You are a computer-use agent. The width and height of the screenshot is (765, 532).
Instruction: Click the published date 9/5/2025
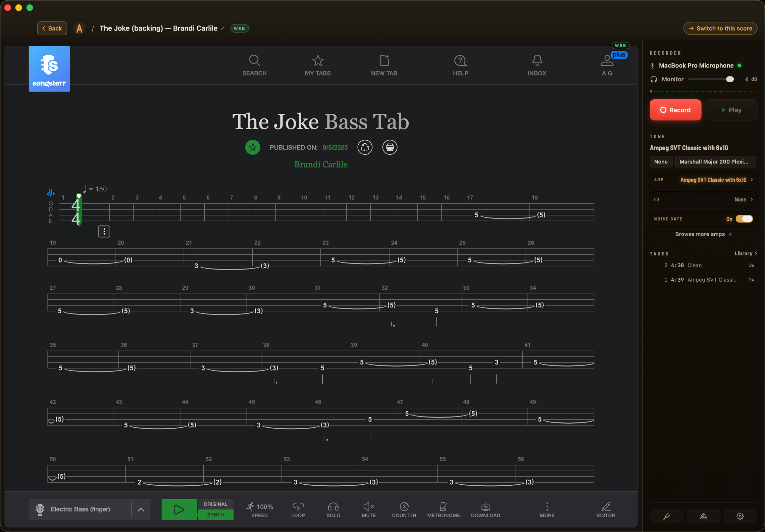(x=335, y=147)
